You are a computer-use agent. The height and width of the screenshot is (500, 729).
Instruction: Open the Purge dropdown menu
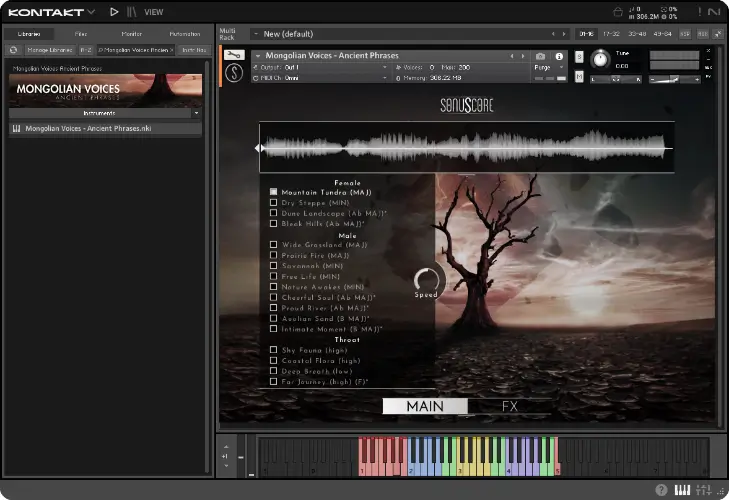tap(548, 67)
